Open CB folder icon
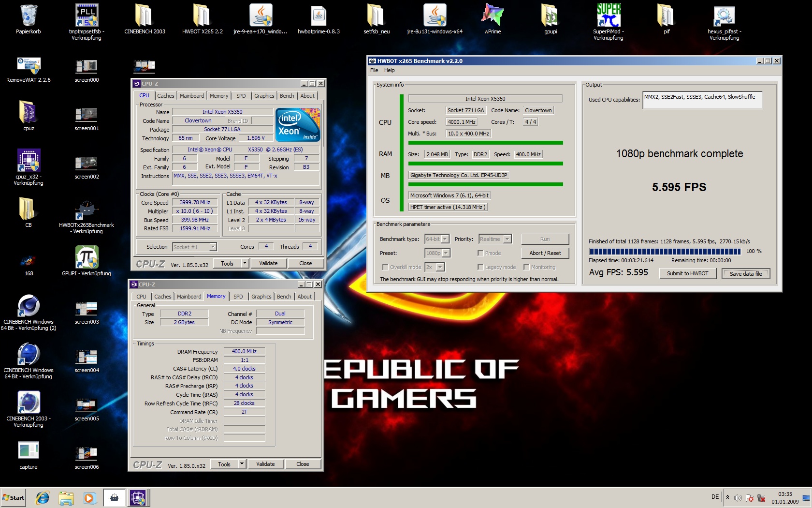This screenshot has width=812, height=508. pos(29,209)
